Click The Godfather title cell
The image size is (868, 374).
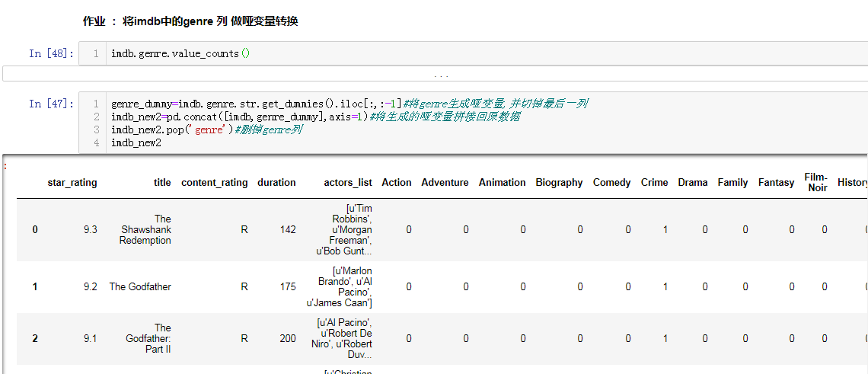tap(140, 287)
